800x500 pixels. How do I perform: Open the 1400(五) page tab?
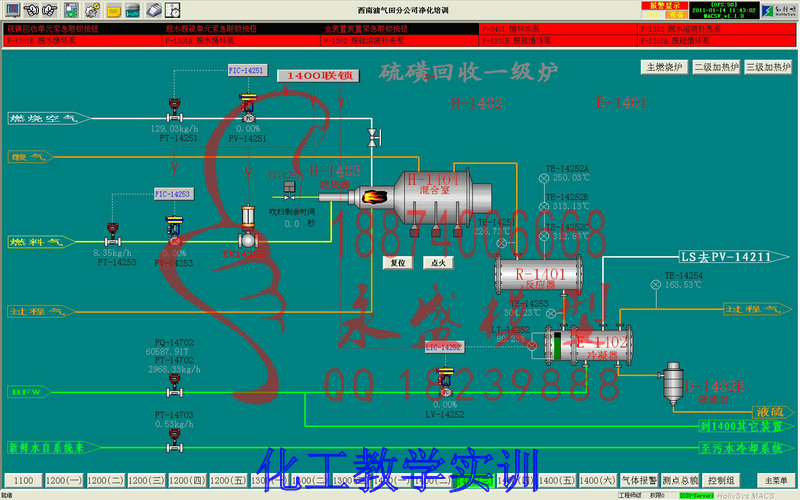pos(557,481)
